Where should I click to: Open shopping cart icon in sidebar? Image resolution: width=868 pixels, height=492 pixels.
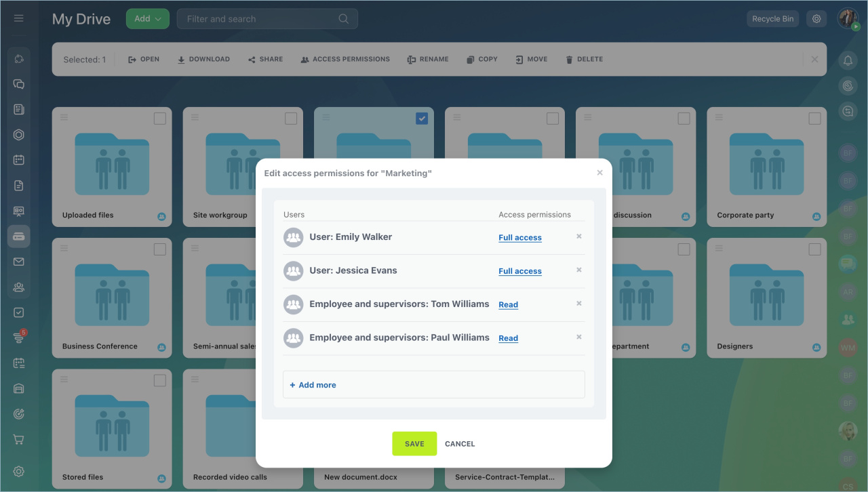coord(19,440)
